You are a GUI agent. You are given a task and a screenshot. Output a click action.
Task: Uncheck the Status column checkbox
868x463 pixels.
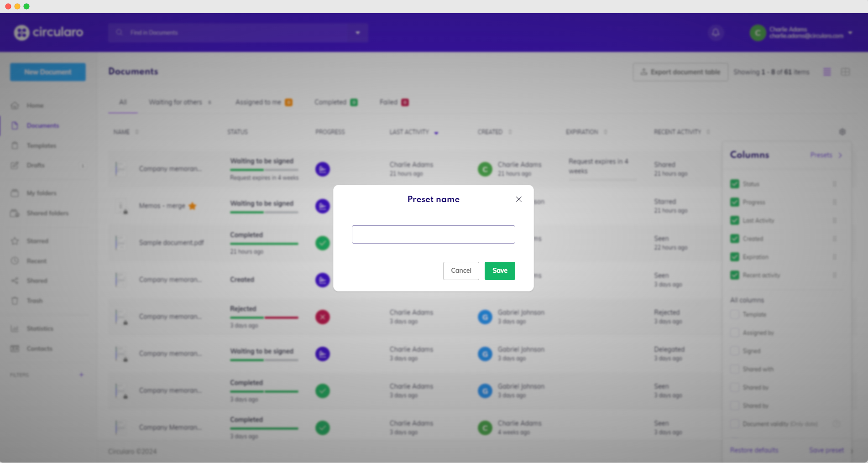734,184
